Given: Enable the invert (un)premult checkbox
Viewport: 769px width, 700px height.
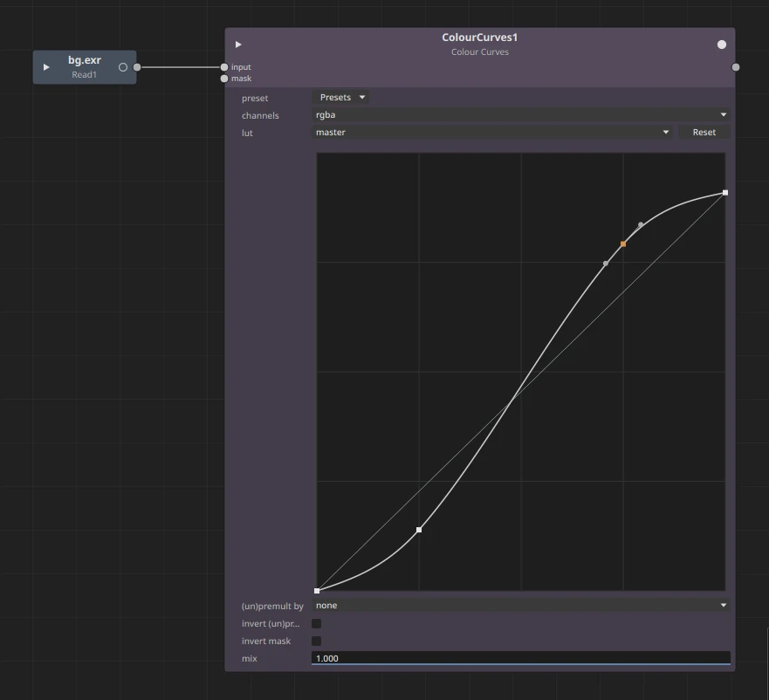Looking at the screenshot, I should (316, 623).
